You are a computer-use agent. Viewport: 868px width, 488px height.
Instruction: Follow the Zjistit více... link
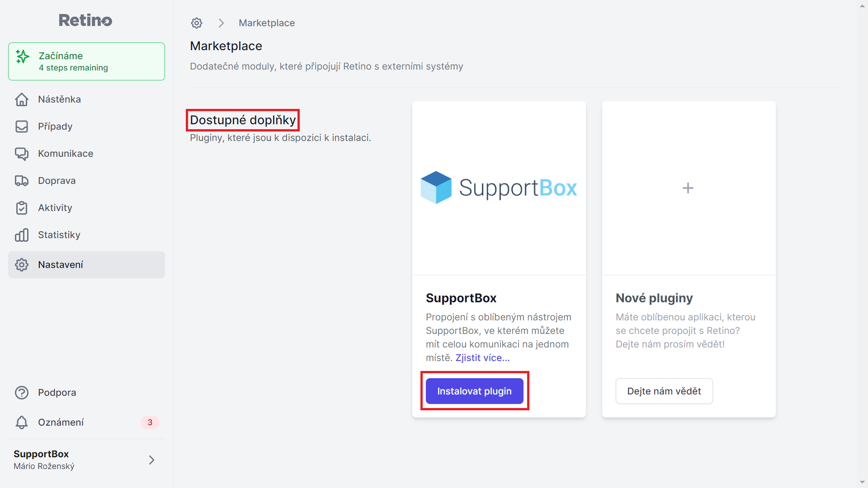[x=482, y=358]
